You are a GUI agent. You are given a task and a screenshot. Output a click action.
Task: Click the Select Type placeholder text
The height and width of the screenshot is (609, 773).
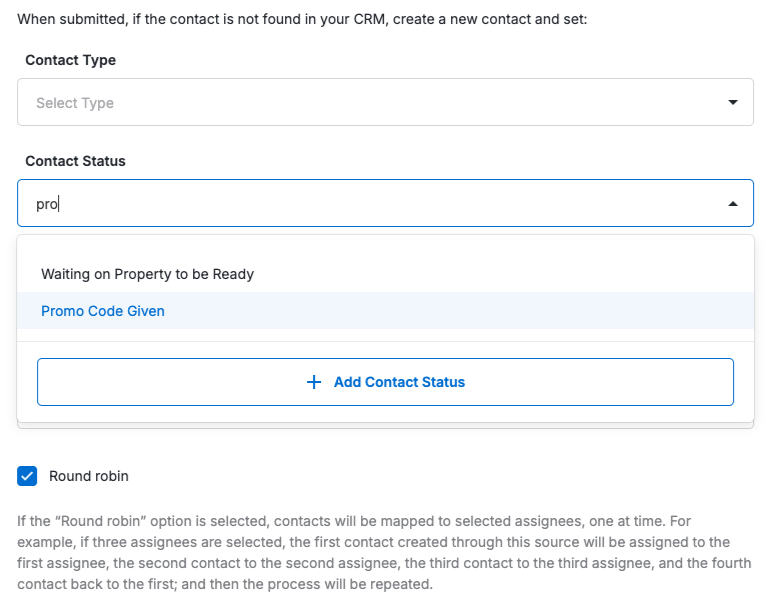pos(75,103)
